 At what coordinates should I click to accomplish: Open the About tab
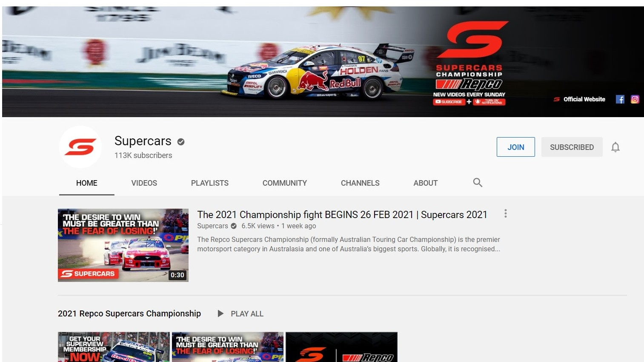[425, 183]
